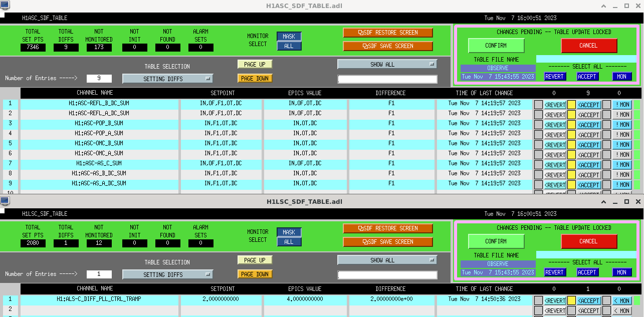Open SDF RESTORE SCREEN in the LSC window
644x317 pixels.
[x=388, y=228]
